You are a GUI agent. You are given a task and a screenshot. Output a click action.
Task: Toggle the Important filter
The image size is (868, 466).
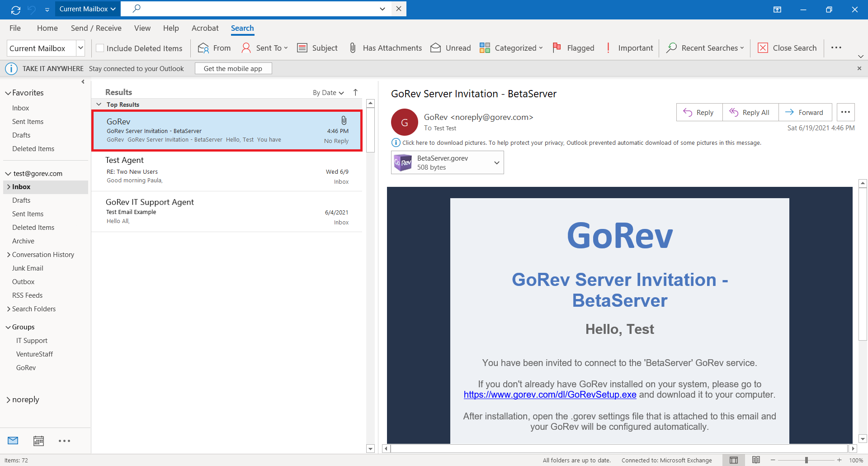(629, 48)
